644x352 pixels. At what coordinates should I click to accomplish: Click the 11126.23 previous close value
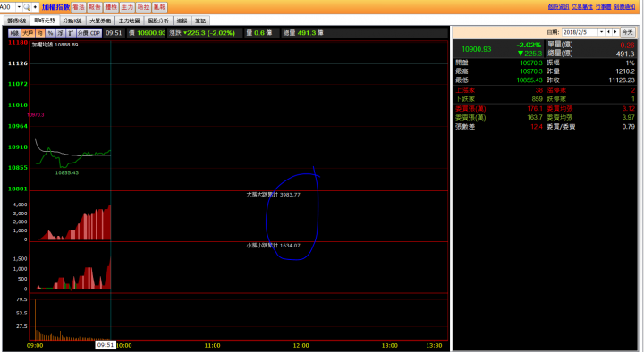pyautogui.click(x=622, y=80)
